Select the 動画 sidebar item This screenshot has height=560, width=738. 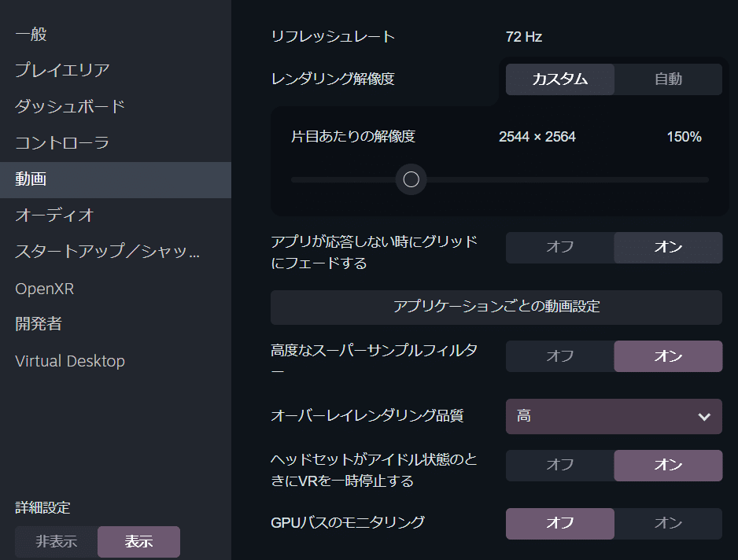(116, 180)
